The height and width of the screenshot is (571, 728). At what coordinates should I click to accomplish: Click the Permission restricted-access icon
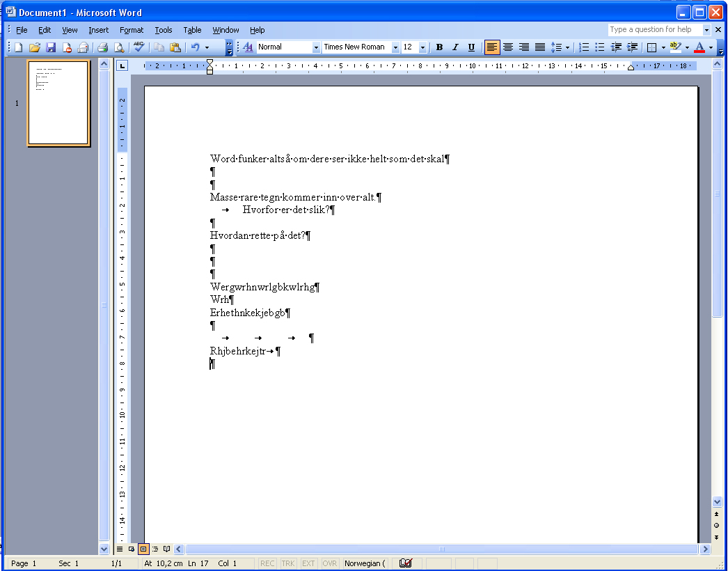67,47
